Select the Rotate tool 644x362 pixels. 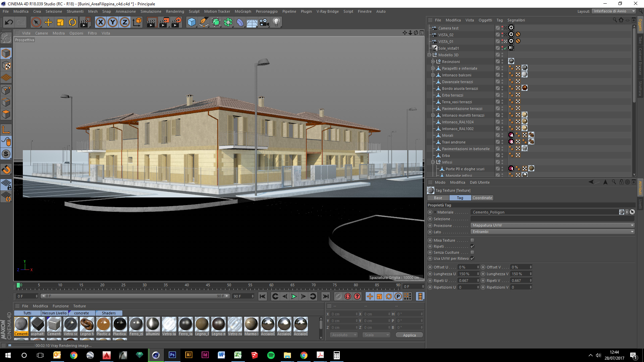72,22
